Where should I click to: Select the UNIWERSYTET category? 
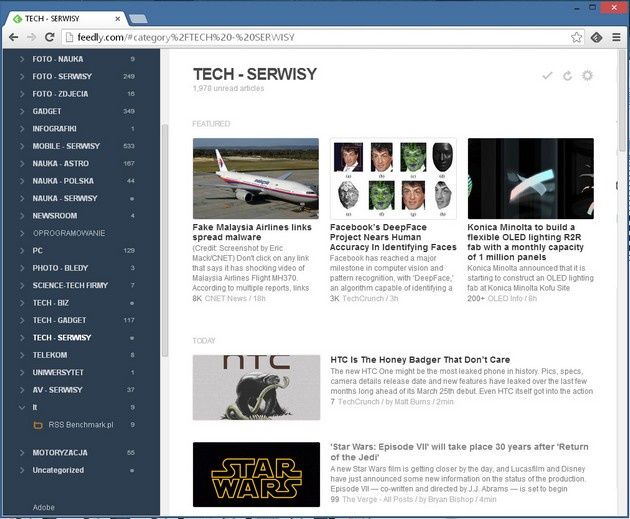58,372
